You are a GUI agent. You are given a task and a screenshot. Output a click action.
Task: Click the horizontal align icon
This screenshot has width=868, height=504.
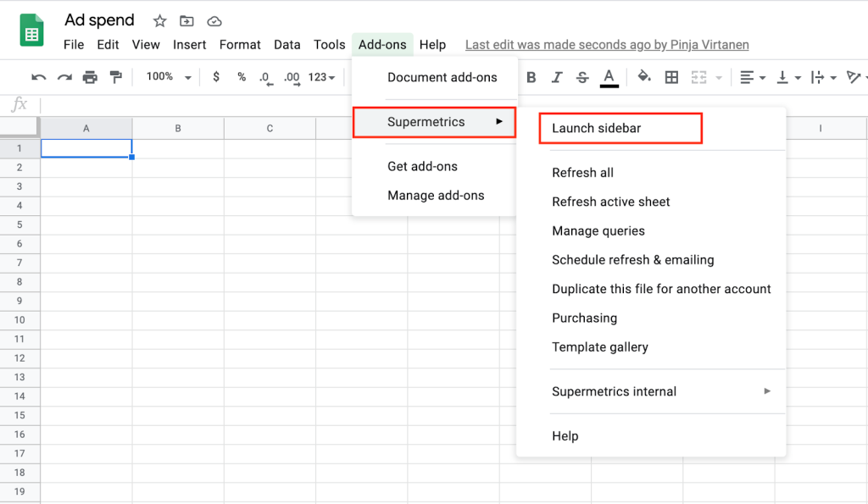pos(747,77)
